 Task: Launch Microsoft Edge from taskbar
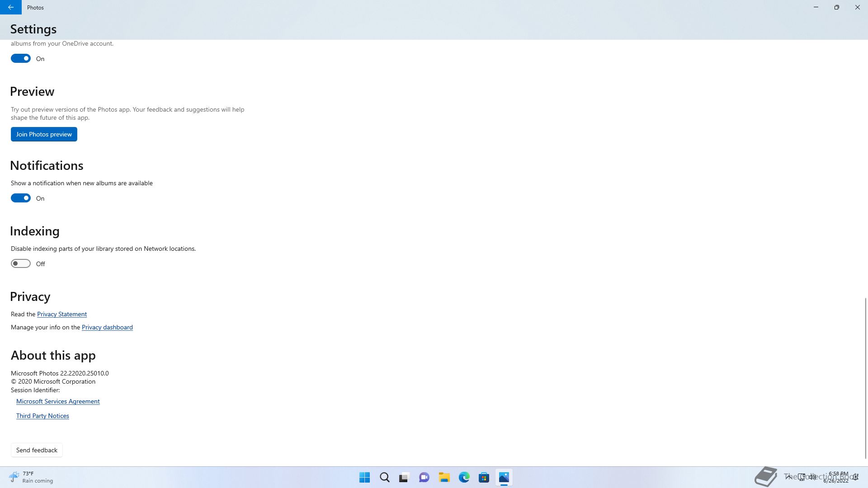(x=464, y=477)
